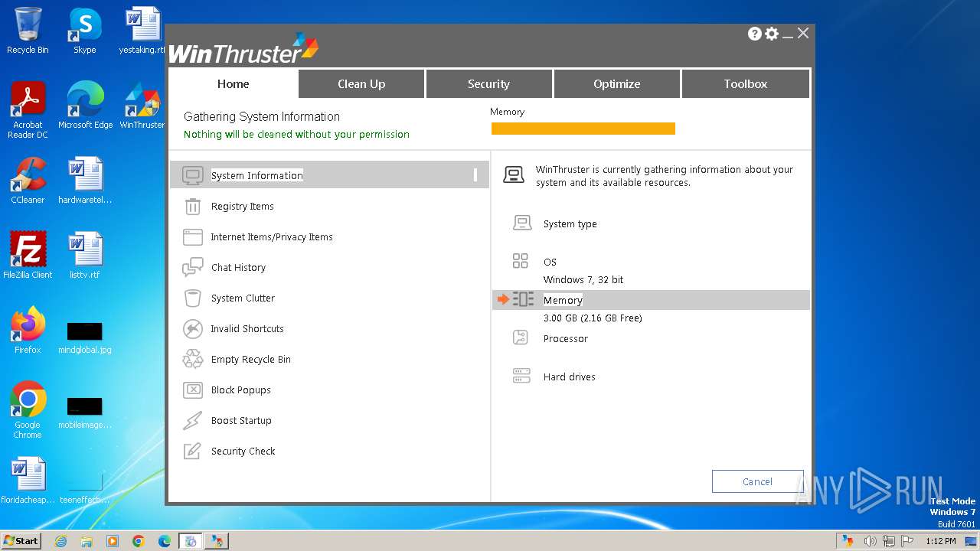Image resolution: width=980 pixels, height=551 pixels.
Task: Open the Recycle Bin desktop icon
Action: pos(28,31)
